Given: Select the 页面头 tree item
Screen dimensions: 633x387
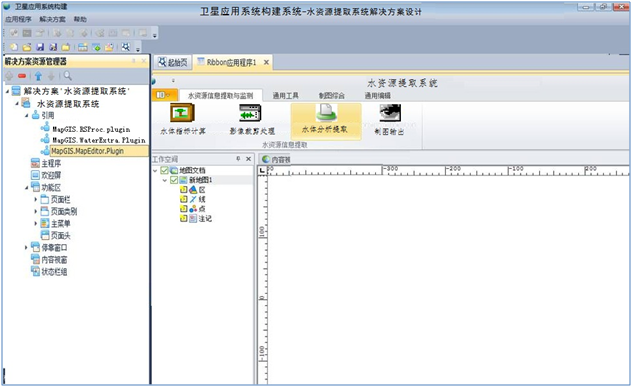Looking at the screenshot, I should click(61, 235).
